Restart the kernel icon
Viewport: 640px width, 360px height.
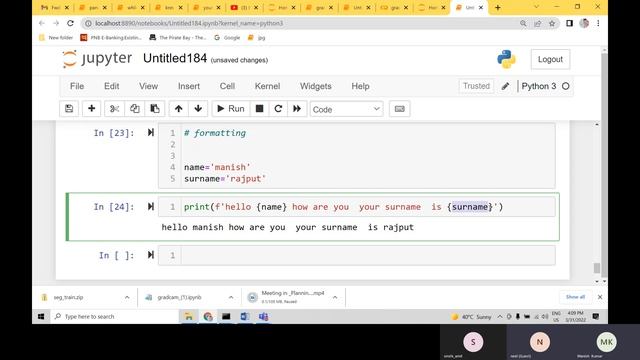pos(278,109)
